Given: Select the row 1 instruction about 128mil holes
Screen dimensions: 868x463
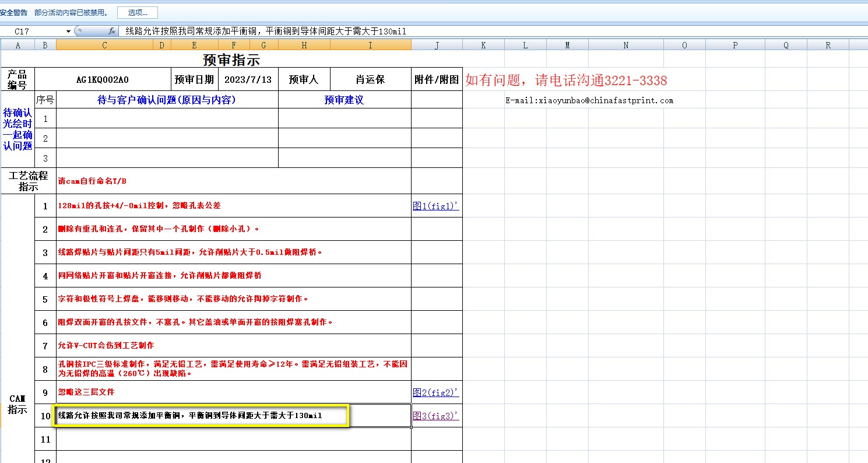Looking at the screenshot, I should pos(234,206).
